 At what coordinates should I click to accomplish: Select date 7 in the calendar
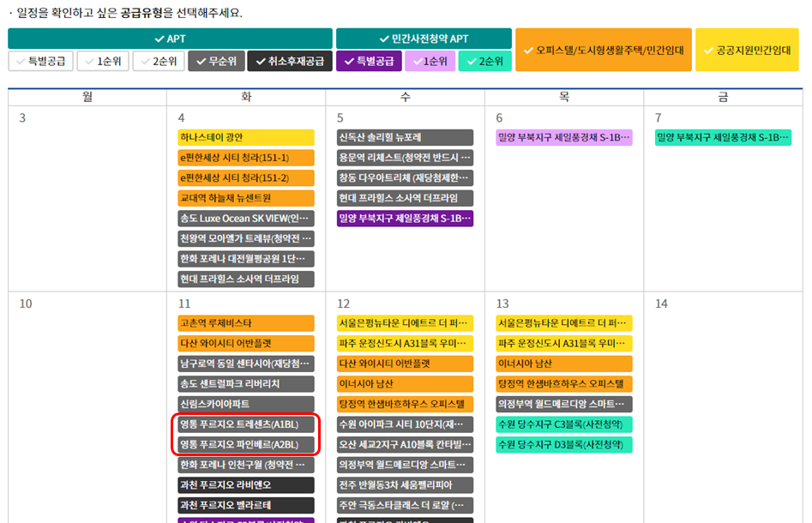coord(659,118)
